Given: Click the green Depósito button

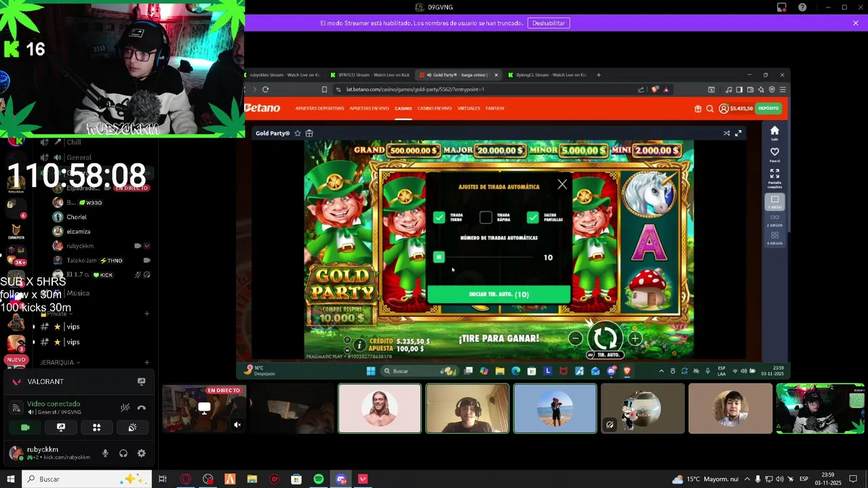Looking at the screenshot, I should tap(768, 108).
